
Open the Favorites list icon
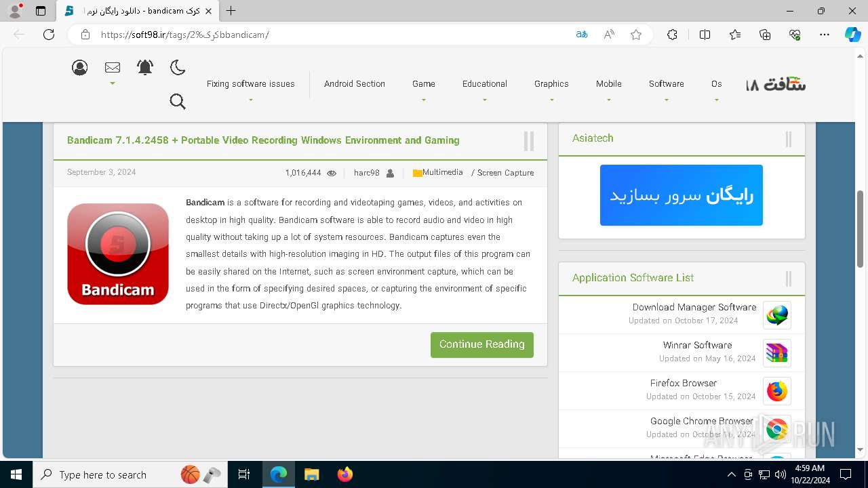click(735, 35)
